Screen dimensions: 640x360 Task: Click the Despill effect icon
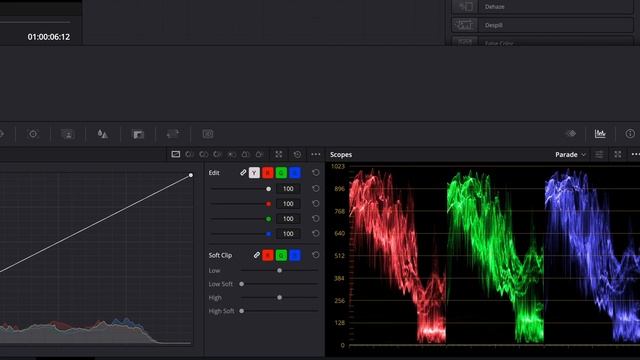[464, 25]
